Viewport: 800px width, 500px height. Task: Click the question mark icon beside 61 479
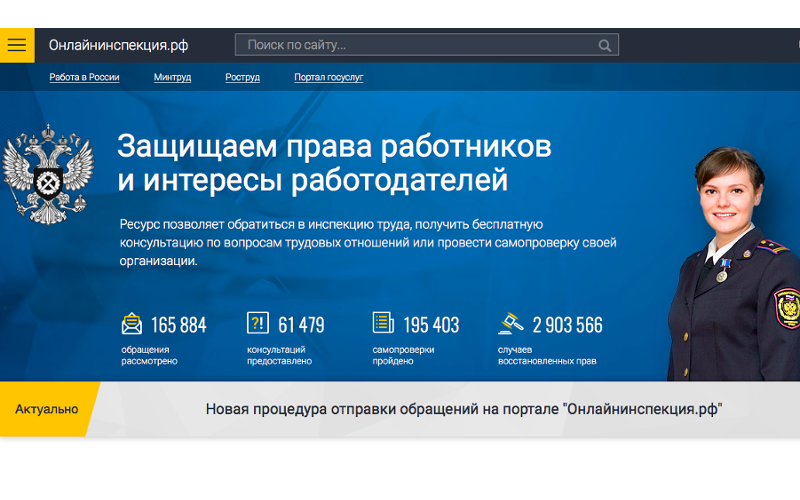(x=258, y=323)
